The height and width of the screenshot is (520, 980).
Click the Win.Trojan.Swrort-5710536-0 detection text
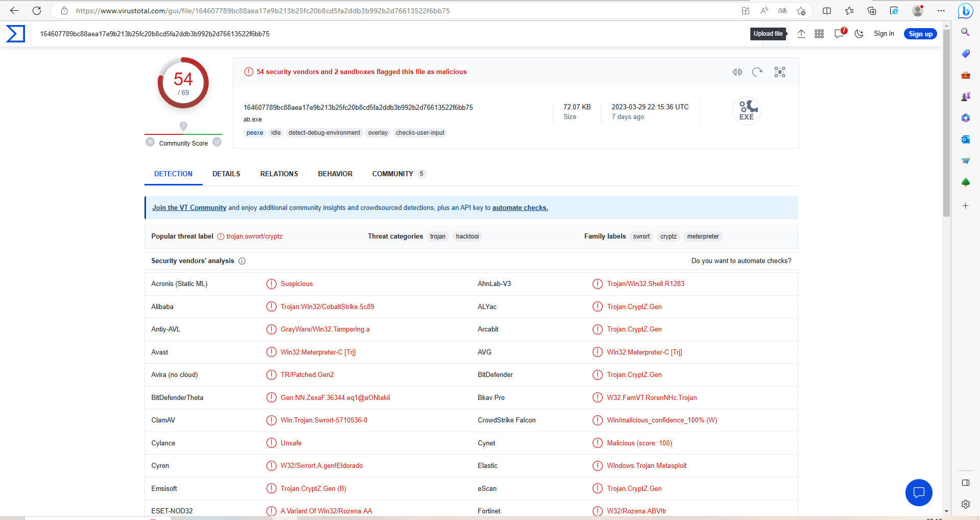click(x=324, y=420)
